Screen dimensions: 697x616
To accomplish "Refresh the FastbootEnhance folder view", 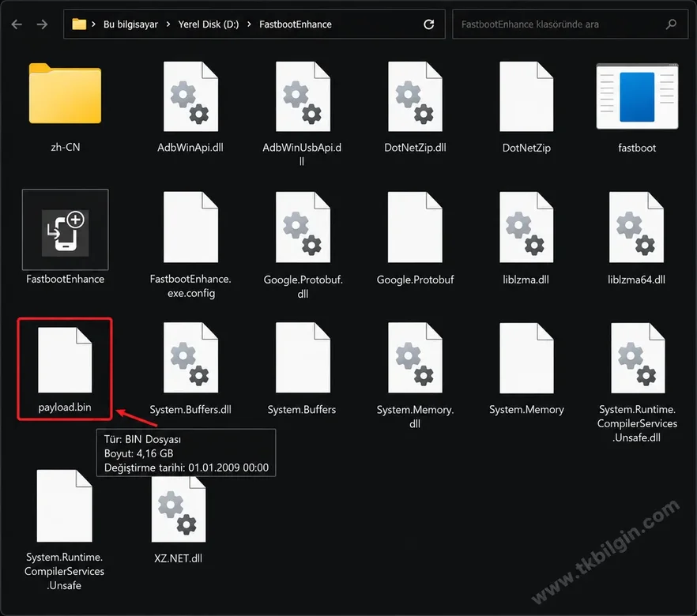I will click(428, 24).
